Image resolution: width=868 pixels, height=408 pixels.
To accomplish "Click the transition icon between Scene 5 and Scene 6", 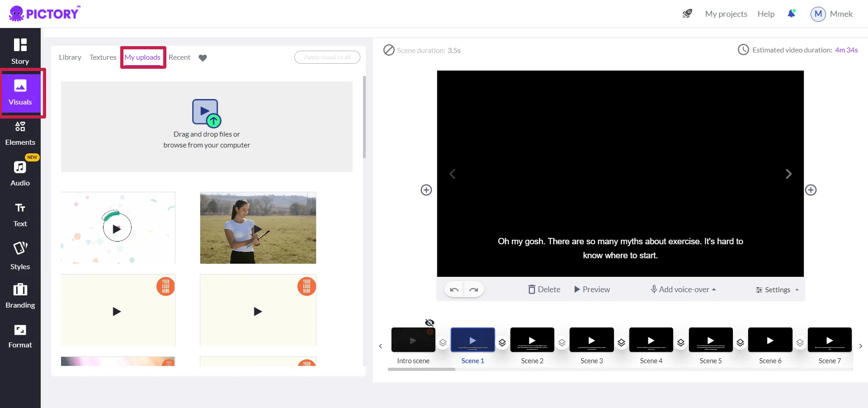I will (x=741, y=343).
